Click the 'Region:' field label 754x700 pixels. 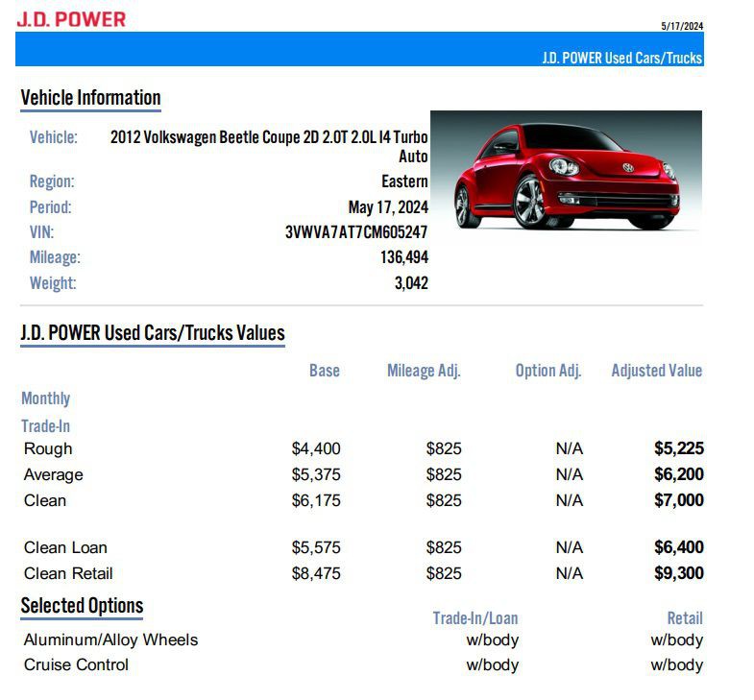[x=52, y=181]
